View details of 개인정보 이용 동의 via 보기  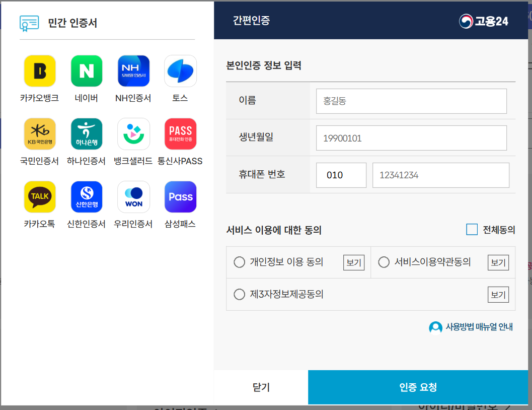point(353,262)
